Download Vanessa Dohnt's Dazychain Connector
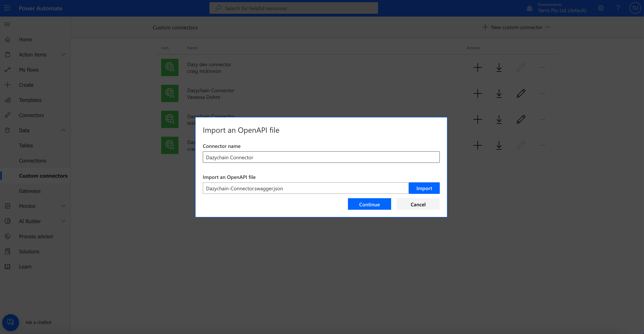Image resolution: width=644 pixels, height=334 pixels. click(499, 93)
